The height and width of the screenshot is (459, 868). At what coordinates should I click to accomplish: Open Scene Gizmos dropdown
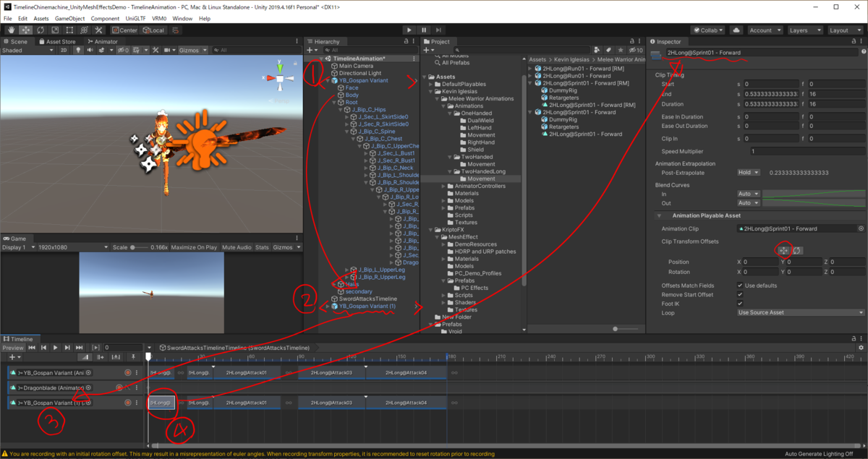193,50
